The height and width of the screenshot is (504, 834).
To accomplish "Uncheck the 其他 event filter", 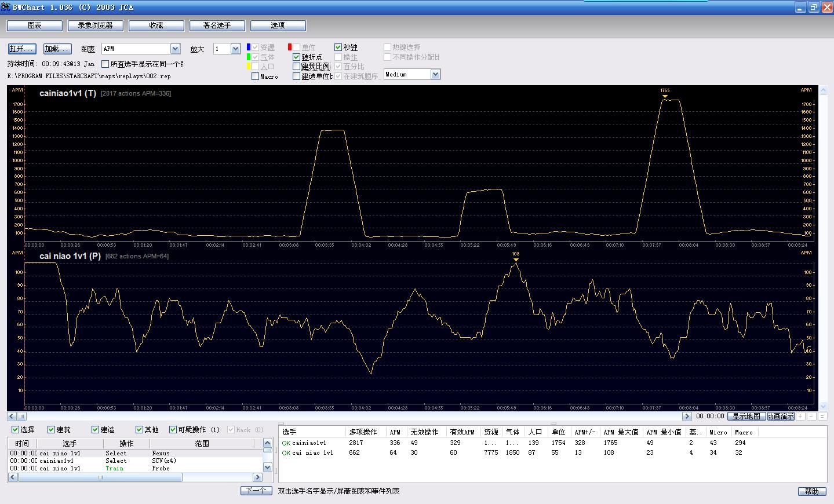I will 140,429.
